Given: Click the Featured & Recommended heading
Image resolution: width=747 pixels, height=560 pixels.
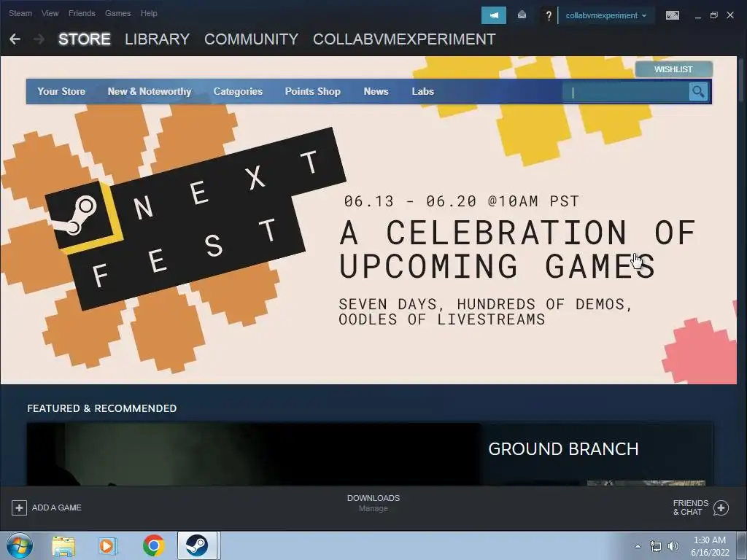Looking at the screenshot, I should [101, 408].
